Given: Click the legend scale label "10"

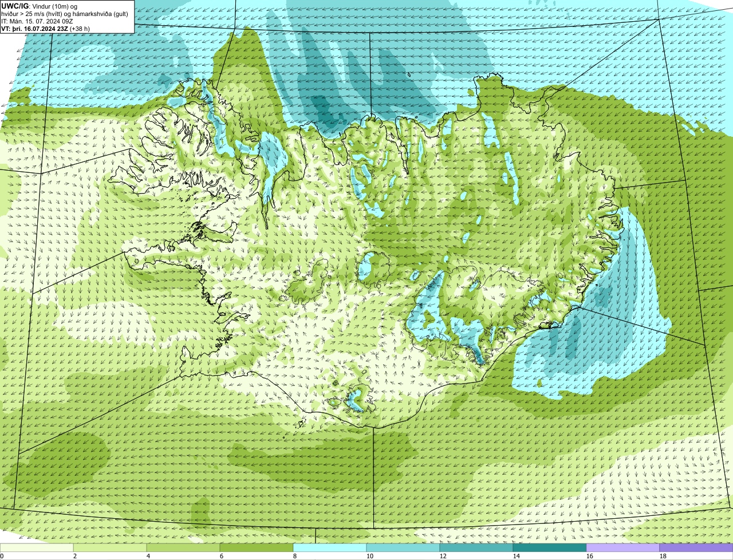Looking at the screenshot, I should [370, 556].
